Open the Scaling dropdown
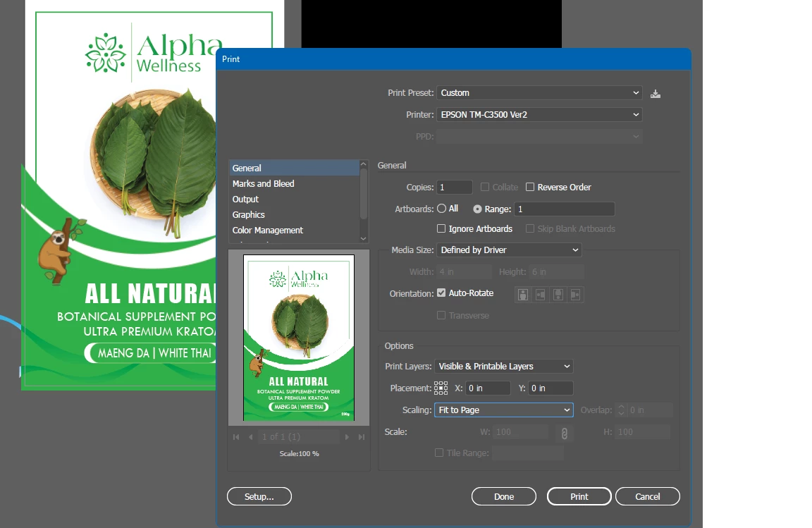Viewport: 812px width, 528px height. [x=503, y=410]
